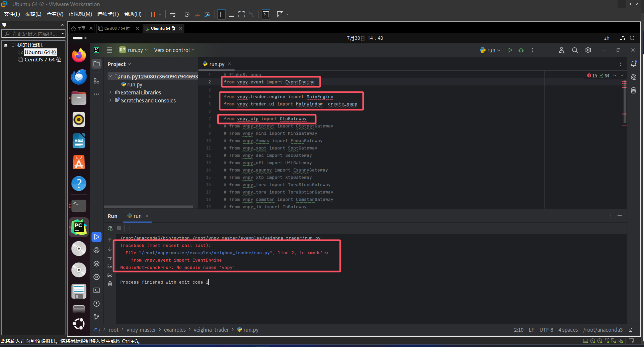Open the Problems tool window icon

97,304
